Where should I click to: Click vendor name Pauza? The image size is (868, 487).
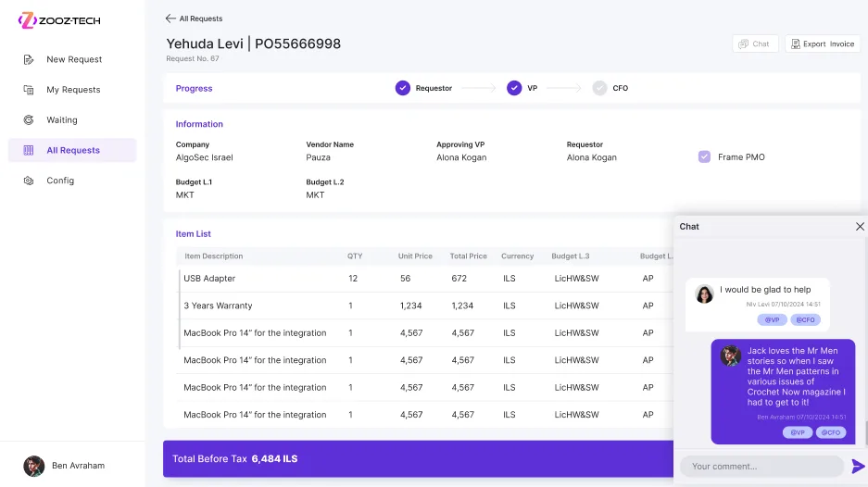coord(319,157)
